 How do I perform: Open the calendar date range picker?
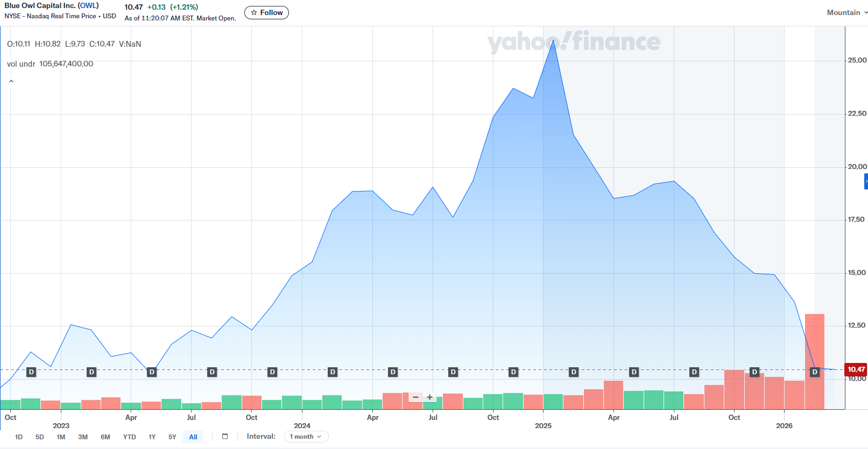point(225,437)
